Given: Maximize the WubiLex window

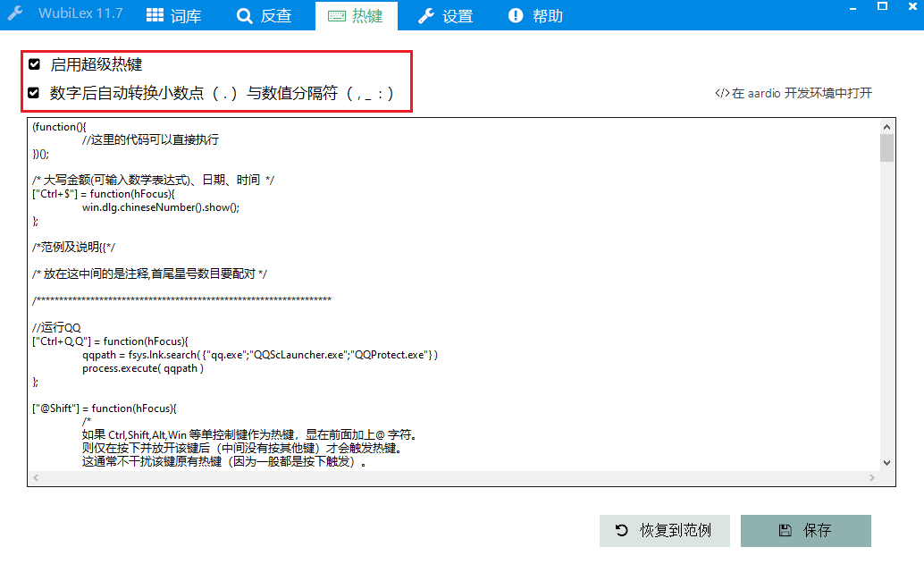Looking at the screenshot, I should [882, 7].
